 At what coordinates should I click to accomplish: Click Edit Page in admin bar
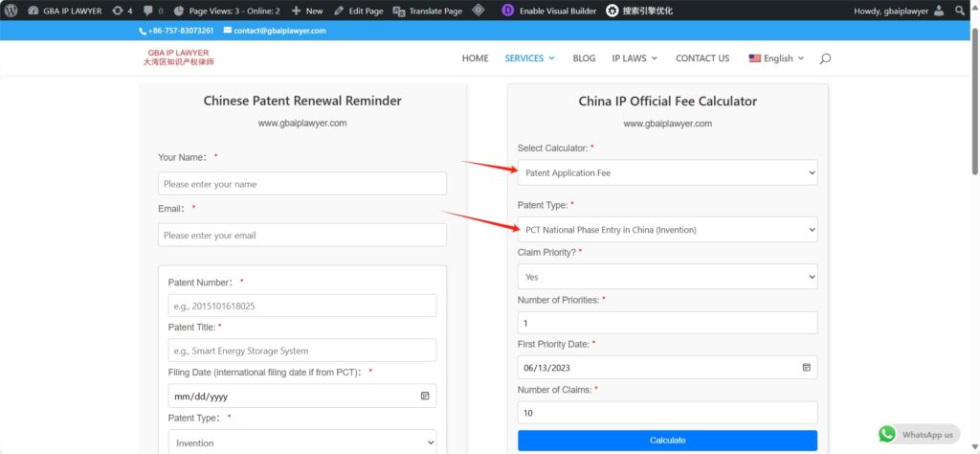359,11
